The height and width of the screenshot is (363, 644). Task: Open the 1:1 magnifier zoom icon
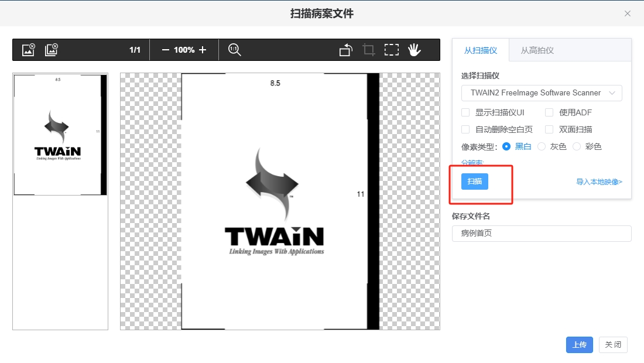234,49
